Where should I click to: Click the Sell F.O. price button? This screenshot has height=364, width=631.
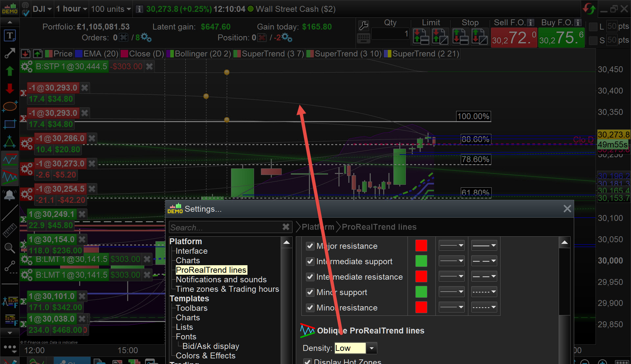[x=514, y=38]
